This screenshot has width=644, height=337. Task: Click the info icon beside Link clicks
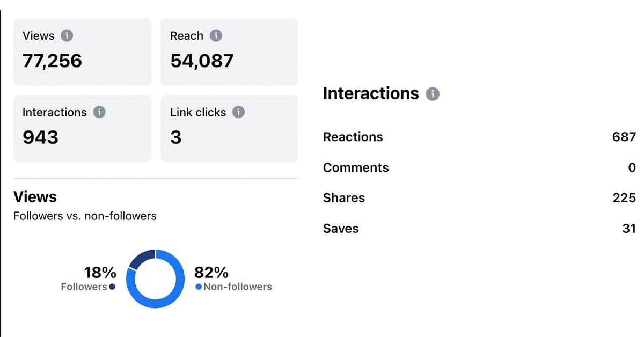click(238, 112)
